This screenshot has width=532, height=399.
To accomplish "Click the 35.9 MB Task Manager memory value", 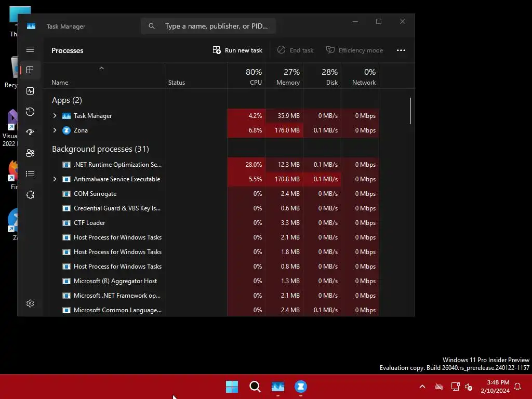I will point(289,116).
